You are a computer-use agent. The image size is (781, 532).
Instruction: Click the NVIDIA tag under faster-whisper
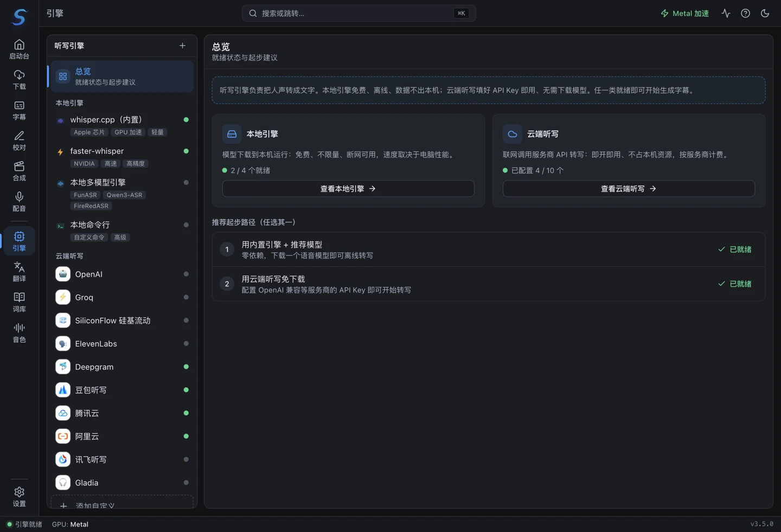click(x=84, y=164)
